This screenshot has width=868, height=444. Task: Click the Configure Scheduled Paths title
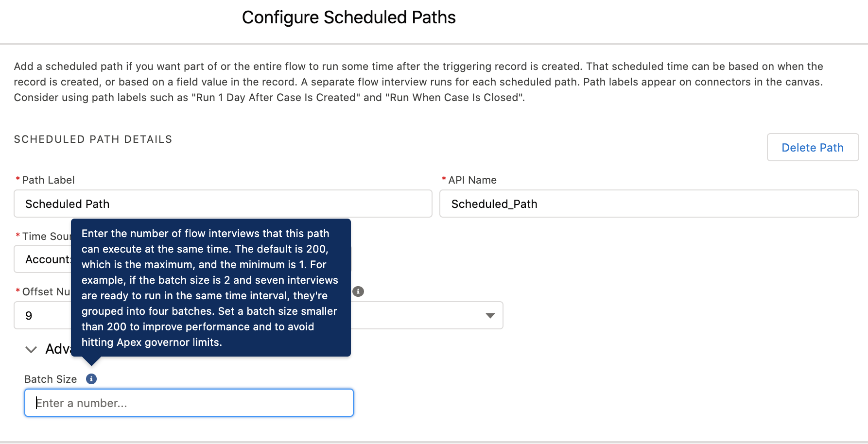click(x=348, y=17)
